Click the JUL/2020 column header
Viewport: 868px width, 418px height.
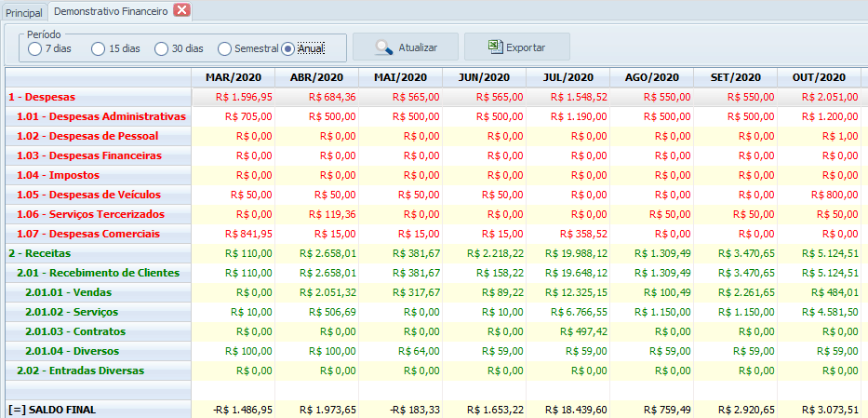click(x=568, y=77)
